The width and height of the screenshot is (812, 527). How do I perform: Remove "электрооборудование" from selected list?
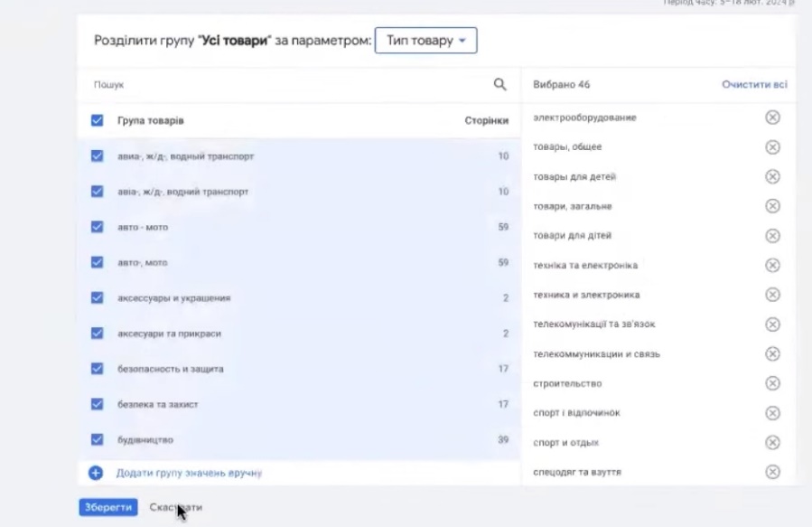[x=772, y=118]
